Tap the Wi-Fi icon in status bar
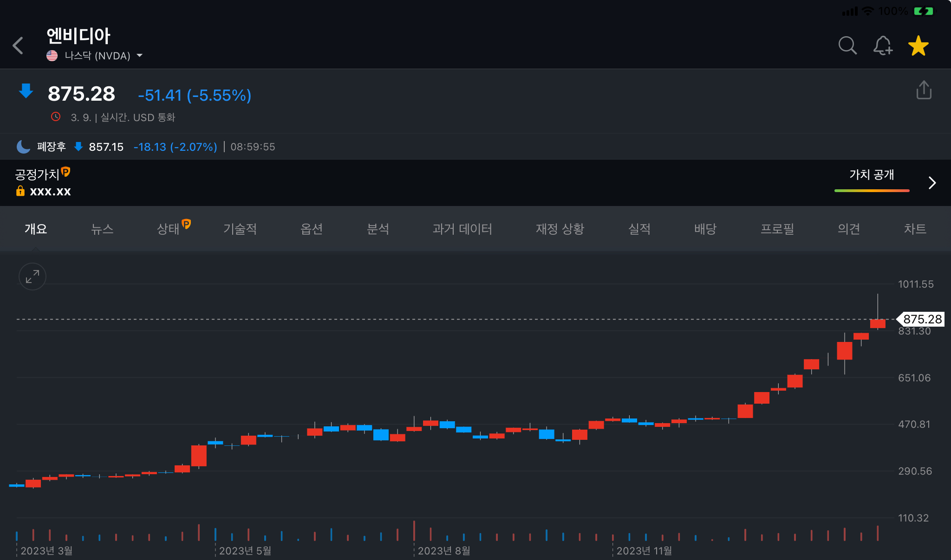The width and height of the screenshot is (951, 560). click(867, 11)
